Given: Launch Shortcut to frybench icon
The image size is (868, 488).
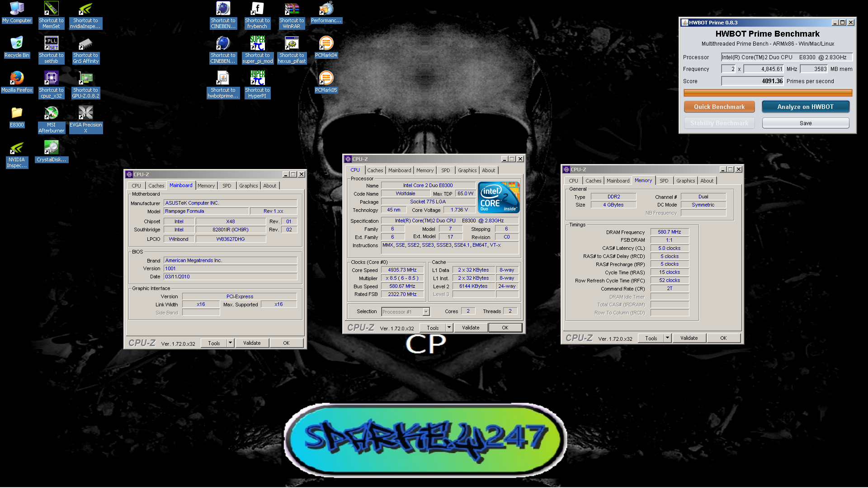Looking at the screenshot, I should coord(257,15).
